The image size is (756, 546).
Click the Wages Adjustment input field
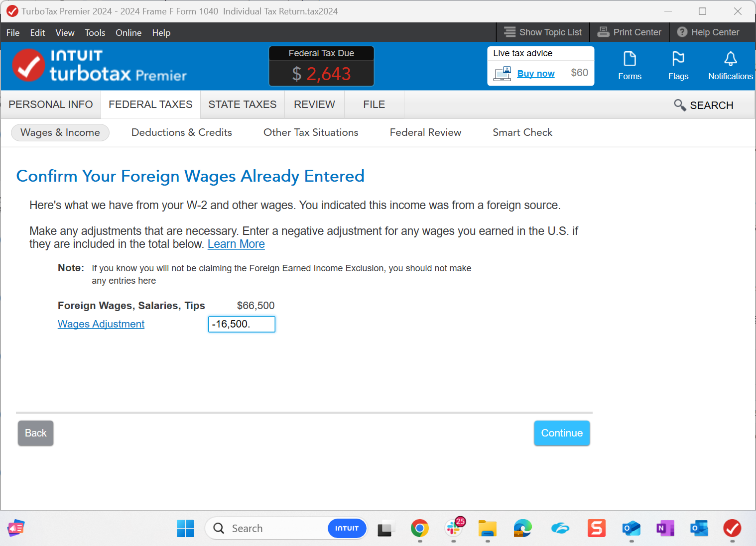coord(242,324)
